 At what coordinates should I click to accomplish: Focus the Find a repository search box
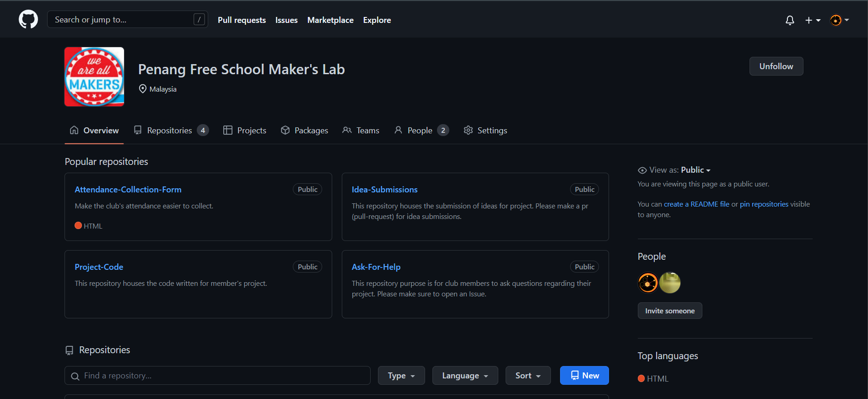pos(217,376)
